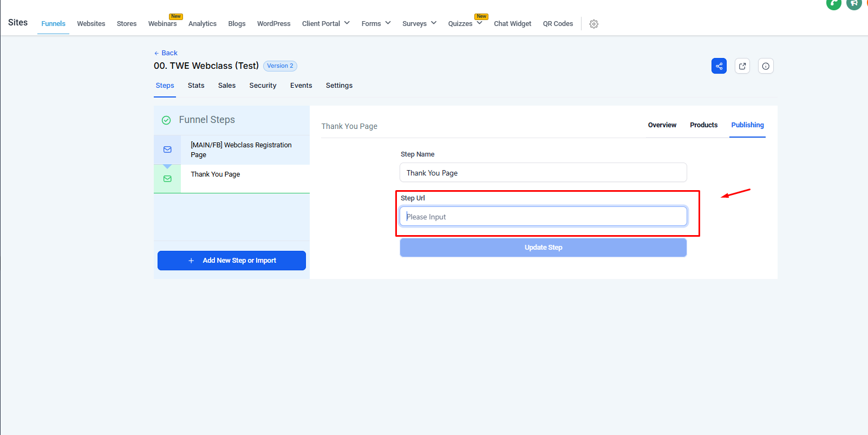The image size is (868, 435).
Task: Click the green phone icon at top
Action: [833, 4]
